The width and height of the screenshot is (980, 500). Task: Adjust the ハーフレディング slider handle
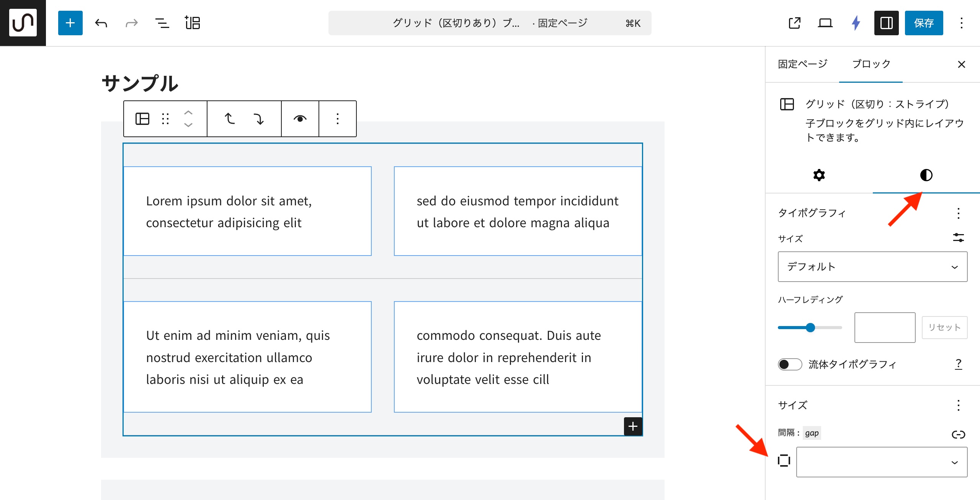[x=810, y=328]
